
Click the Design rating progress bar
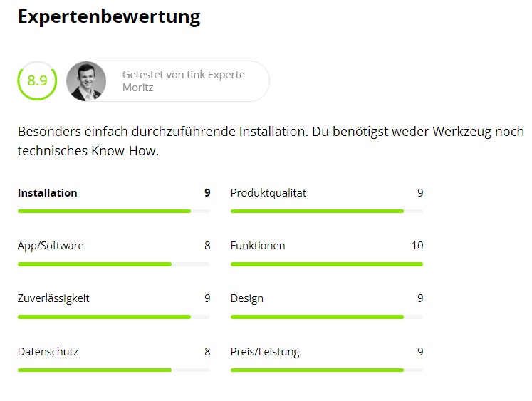tap(317, 317)
